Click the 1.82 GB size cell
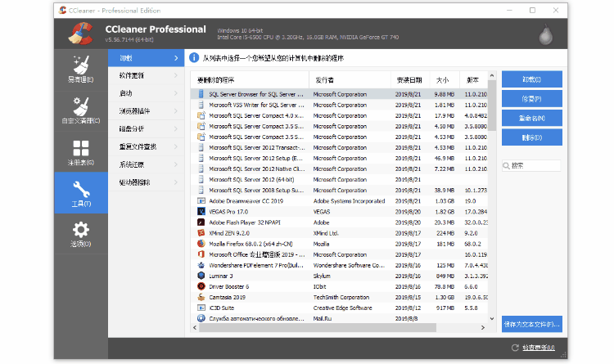The height and width of the screenshot is (364, 614). pos(445,211)
